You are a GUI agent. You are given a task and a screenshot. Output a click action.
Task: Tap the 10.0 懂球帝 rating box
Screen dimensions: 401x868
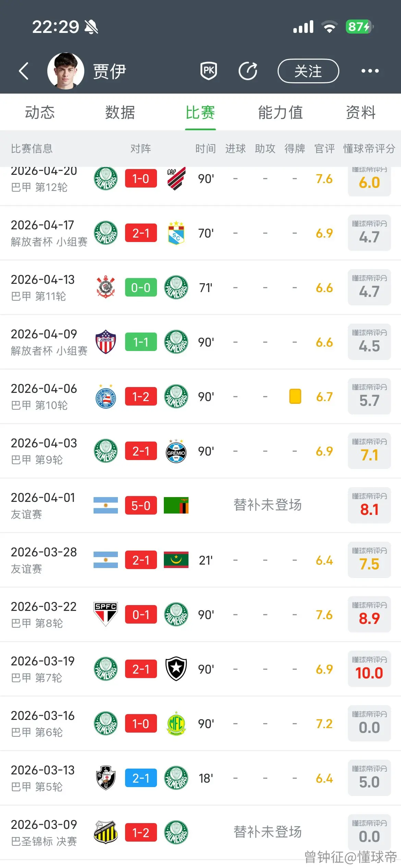click(369, 669)
